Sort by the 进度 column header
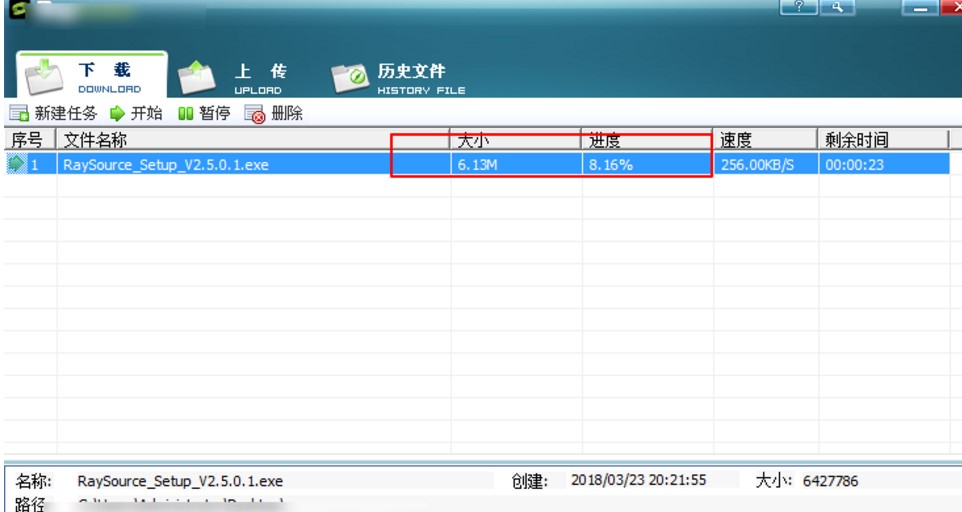 pos(647,140)
